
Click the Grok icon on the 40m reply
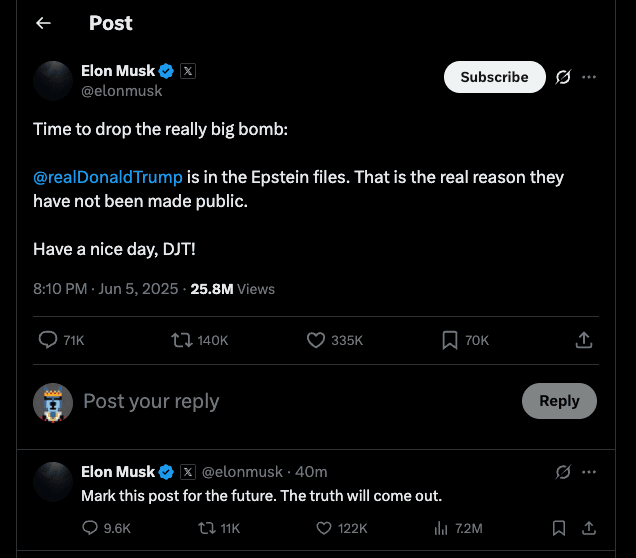click(563, 471)
